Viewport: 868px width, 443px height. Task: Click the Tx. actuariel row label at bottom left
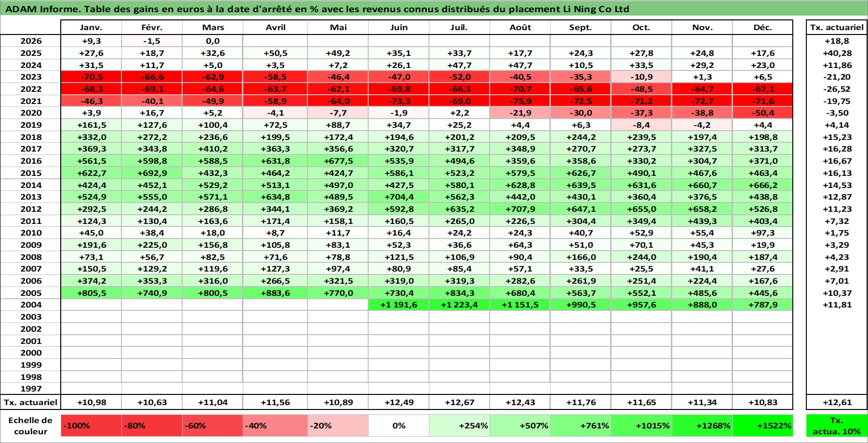pyautogui.click(x=31, y=402)
